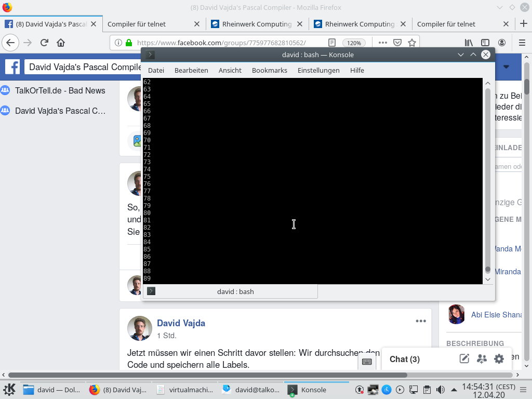Open Facebook chat settings gear
The width and height of the screenshot is (532, 399).
pyautogui.click(x=499, y=359)
